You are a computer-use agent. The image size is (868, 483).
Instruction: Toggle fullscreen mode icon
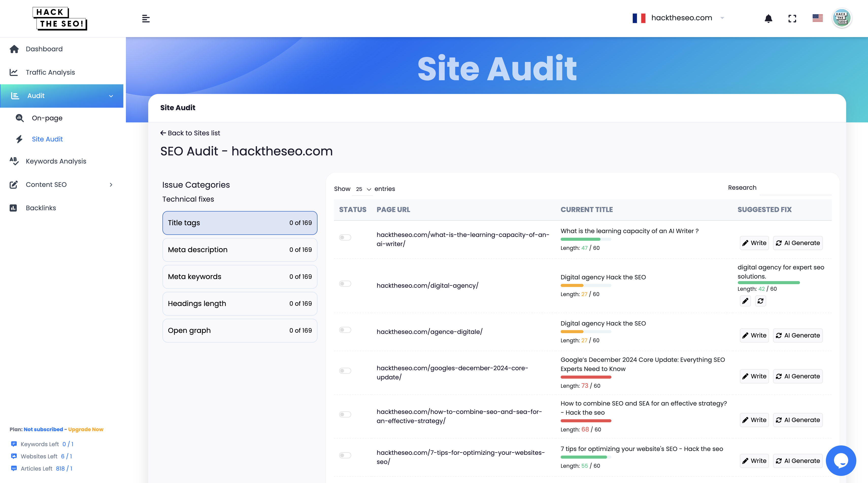(792, 19)
